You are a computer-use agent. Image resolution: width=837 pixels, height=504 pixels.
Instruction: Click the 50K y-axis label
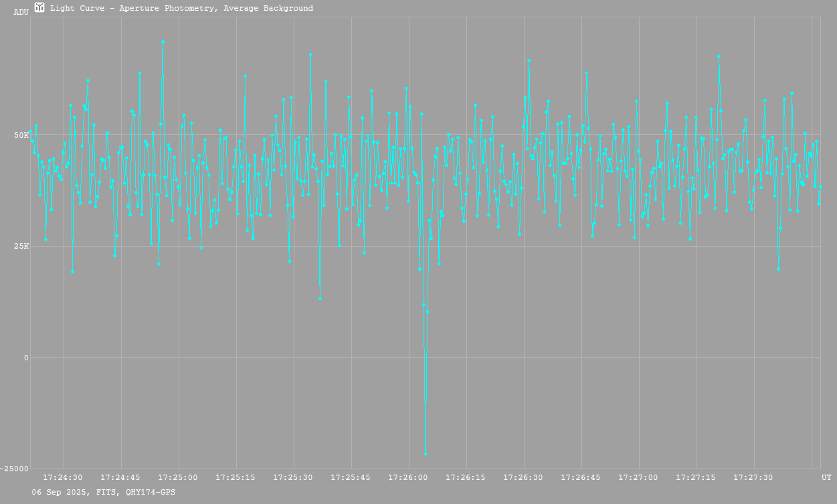[22, 135]
